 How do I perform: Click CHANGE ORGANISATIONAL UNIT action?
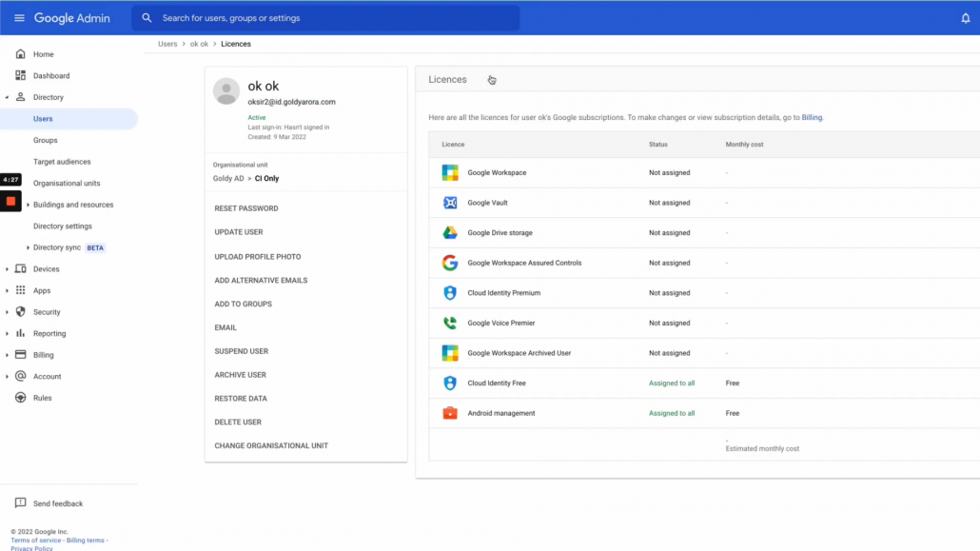pos(271,446)
